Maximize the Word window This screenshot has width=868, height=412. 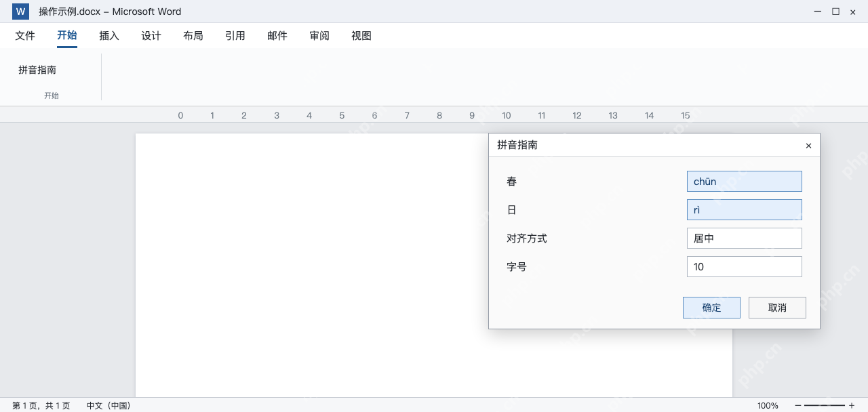835,12
